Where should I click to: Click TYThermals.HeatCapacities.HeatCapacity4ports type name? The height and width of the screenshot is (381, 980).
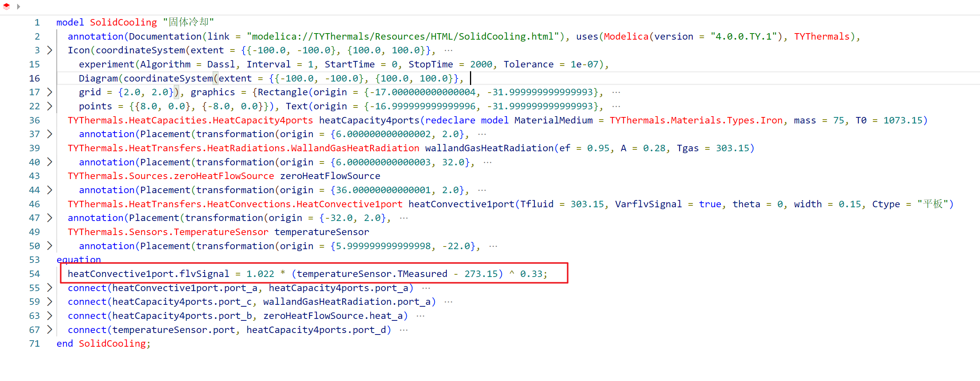(190, 120)
